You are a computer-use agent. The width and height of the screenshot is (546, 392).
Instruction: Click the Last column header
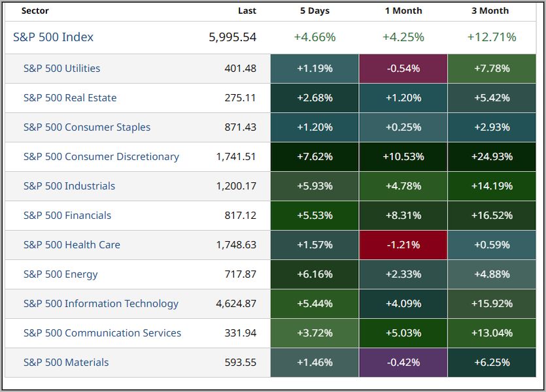coord(247,10)
